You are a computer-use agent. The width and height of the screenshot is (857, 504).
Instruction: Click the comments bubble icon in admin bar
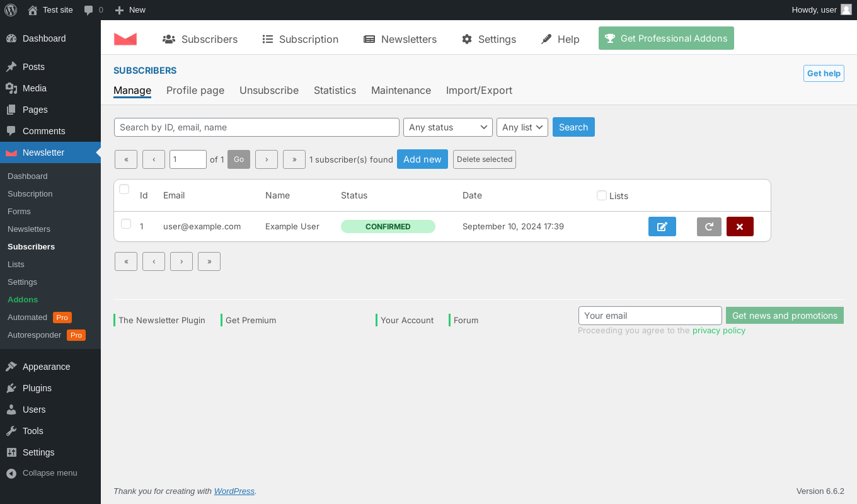point(89,10)
